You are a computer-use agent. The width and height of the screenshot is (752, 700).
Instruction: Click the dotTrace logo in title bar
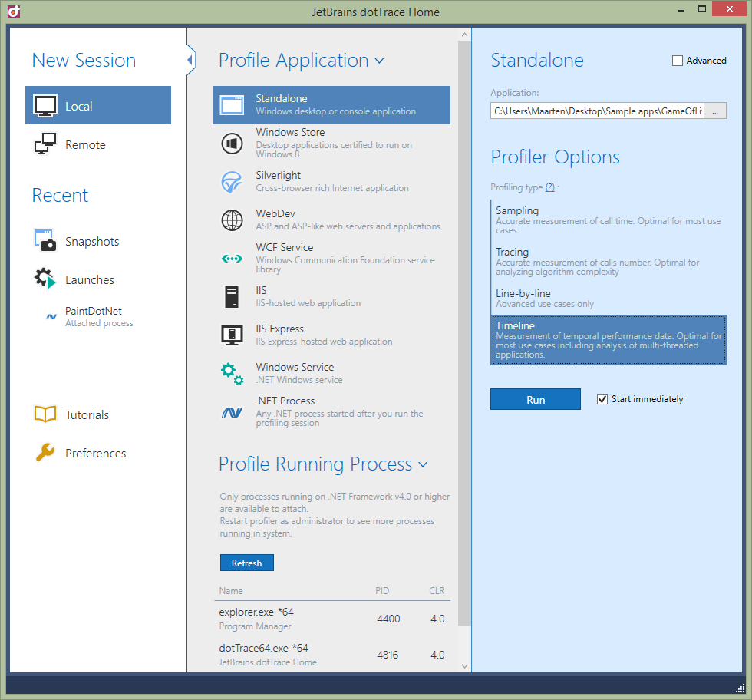[x=14, y=11]
